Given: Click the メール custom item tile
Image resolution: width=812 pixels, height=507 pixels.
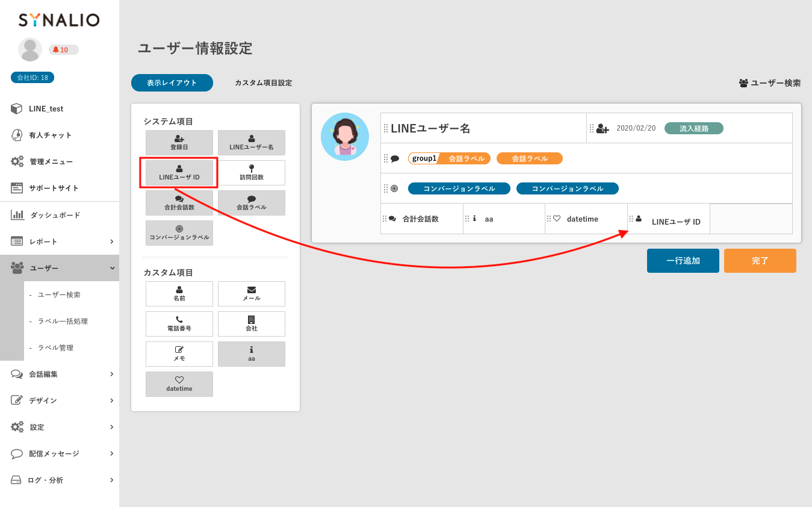Looking at the screenshot, I should 251,294.
